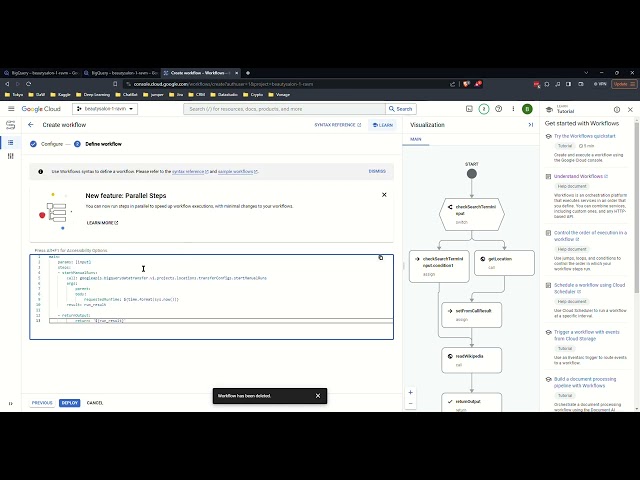
Task: Select the setFromCallResult node
Action: pyautogui.click(x=471, y=315)
